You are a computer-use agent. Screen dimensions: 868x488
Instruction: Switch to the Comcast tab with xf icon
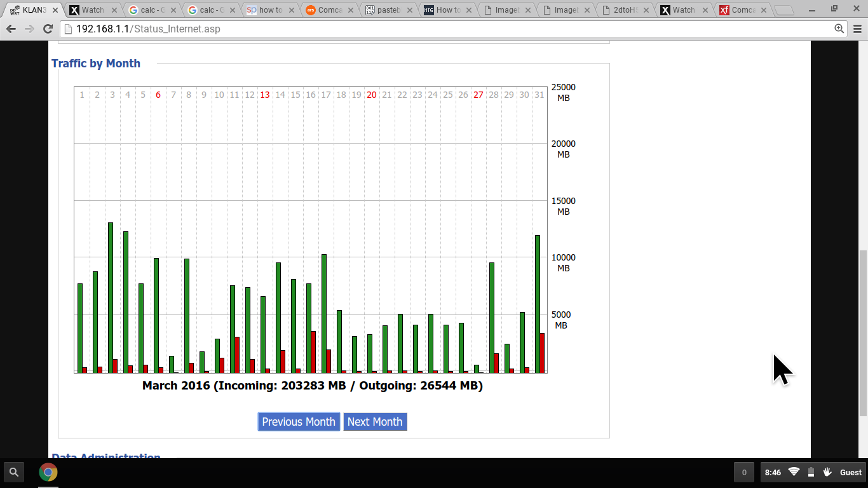(x=743, y=10)
